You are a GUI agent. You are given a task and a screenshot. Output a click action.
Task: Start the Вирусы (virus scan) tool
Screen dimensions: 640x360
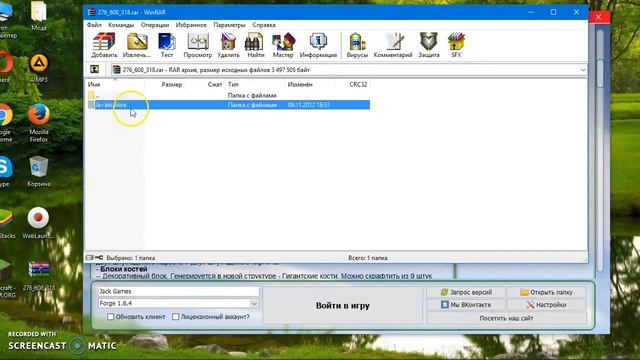(357, 45)
